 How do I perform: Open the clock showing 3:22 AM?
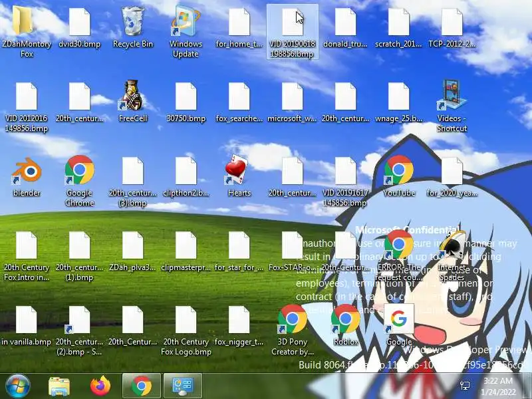tap(498, 386)
